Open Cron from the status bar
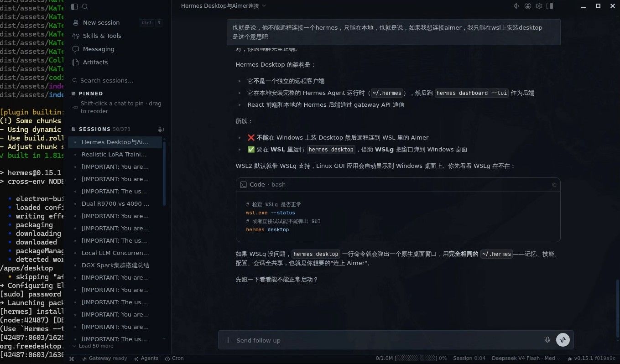620x364 pixels. pyautogui.click(x=174, y=359)
